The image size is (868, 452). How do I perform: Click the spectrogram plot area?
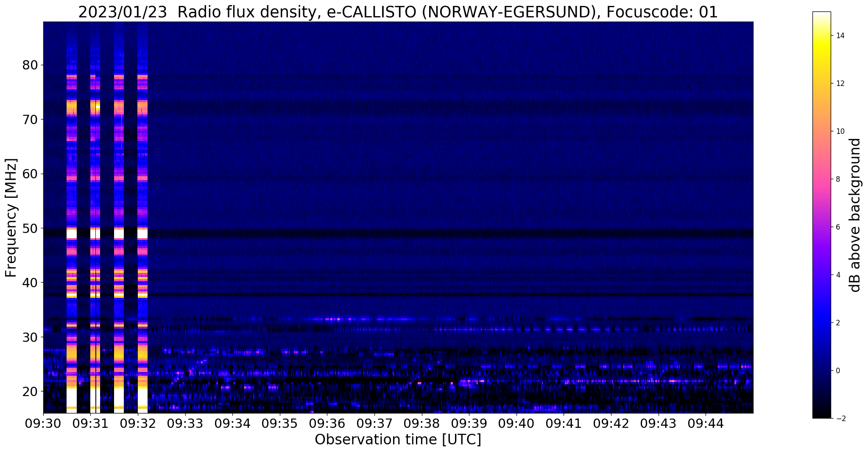(398, 217)
